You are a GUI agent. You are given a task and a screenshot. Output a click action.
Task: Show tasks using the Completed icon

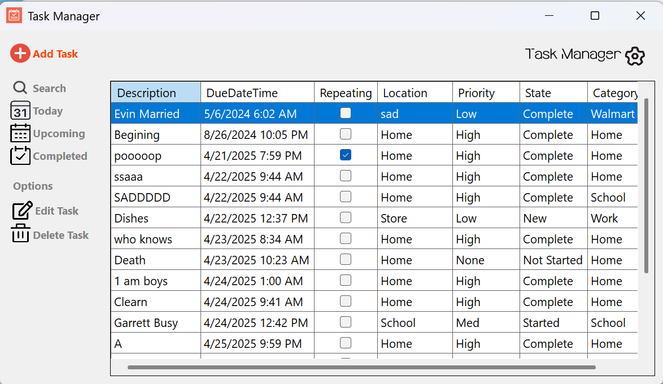click(20, 156)
